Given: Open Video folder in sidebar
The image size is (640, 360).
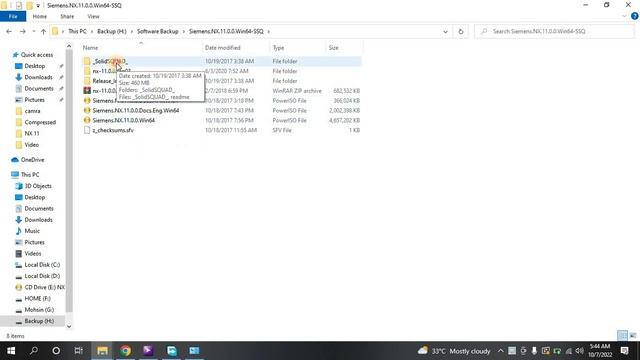Looking at the screenshot, I should (x=31, y=144).
